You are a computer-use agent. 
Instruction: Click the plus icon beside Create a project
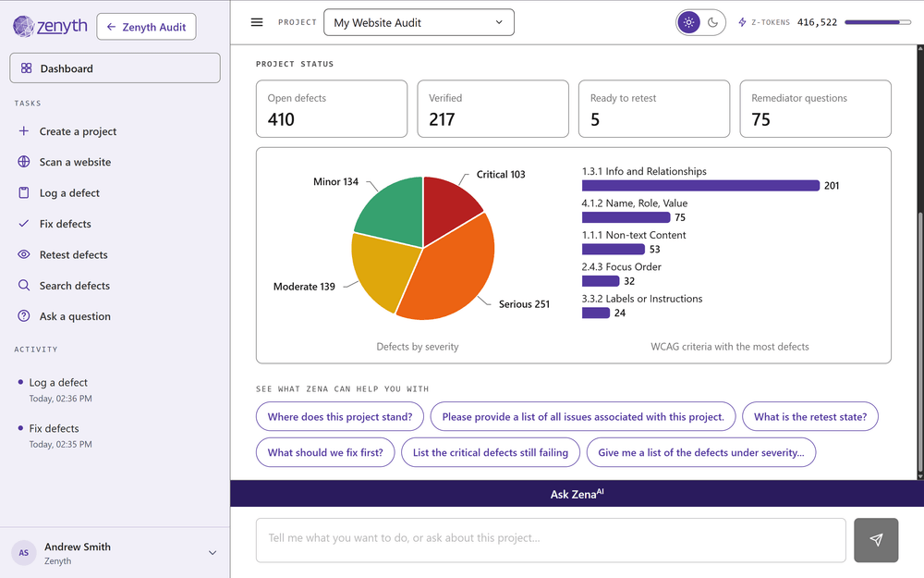24,131
